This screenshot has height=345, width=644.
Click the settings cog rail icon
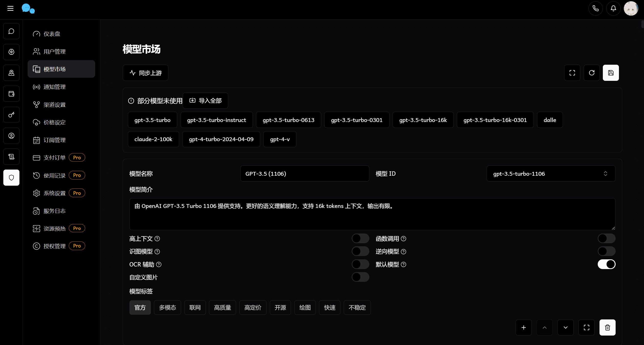11,52
